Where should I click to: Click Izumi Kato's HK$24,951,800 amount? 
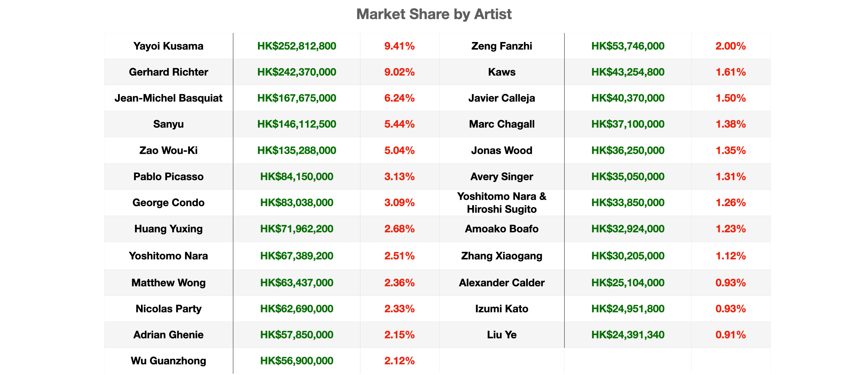pos(628,309)
